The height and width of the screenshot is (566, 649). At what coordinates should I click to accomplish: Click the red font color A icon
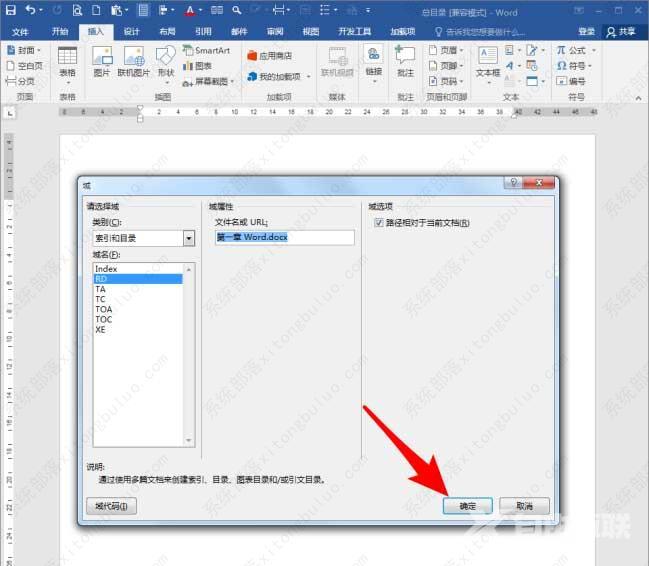190,10
